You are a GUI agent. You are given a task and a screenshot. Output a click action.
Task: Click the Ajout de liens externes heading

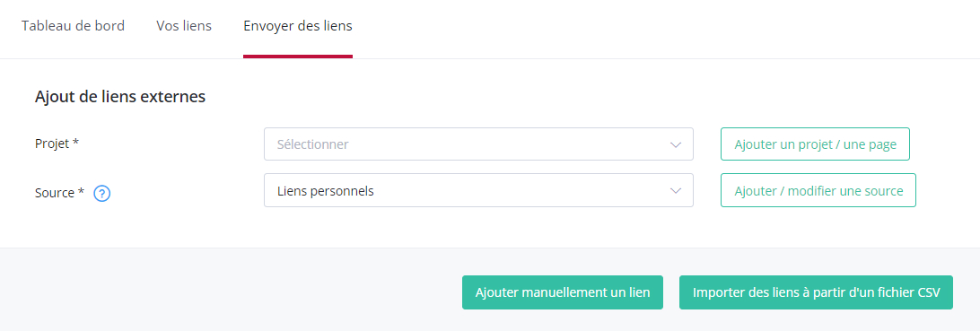coord(120,97)
